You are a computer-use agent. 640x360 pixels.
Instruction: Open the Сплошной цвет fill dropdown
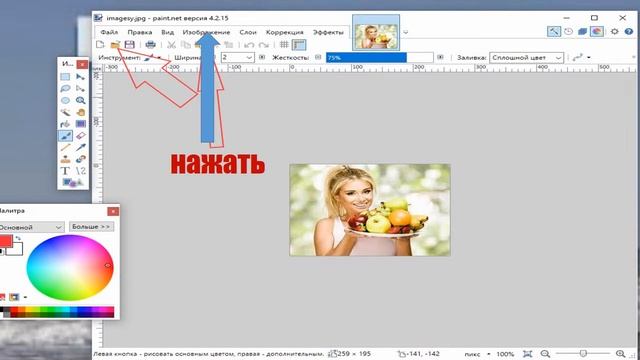527,58
